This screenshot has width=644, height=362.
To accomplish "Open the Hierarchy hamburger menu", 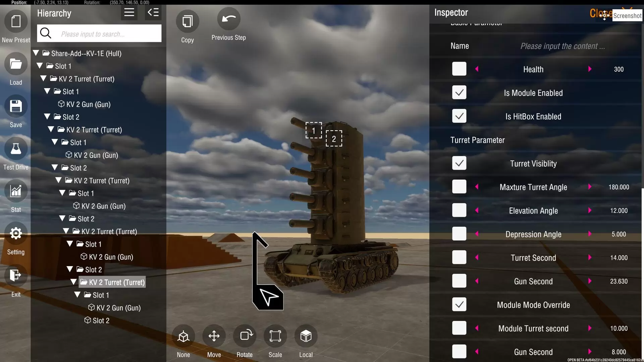I will 129,13.
